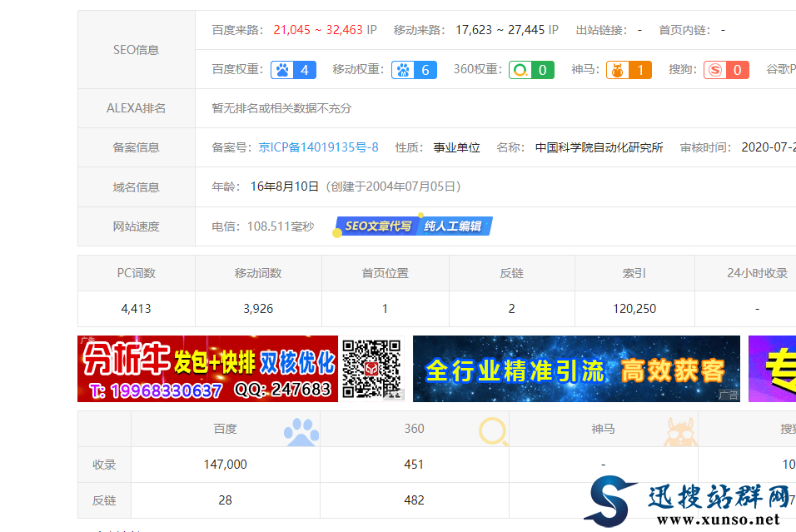Viewport: 796px width, 532px height.
Task: Click the 反链 count 2 in keyword table
Action: pyautogui.click(x=512, y=309)
